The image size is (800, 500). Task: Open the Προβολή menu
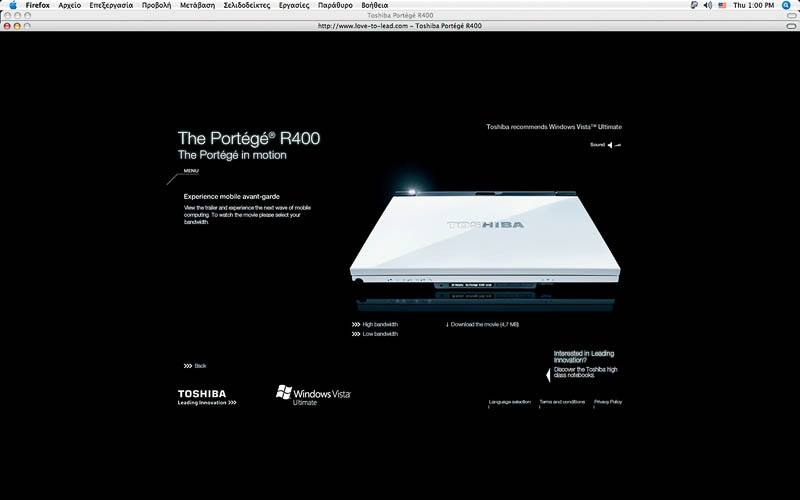[156, 5]
